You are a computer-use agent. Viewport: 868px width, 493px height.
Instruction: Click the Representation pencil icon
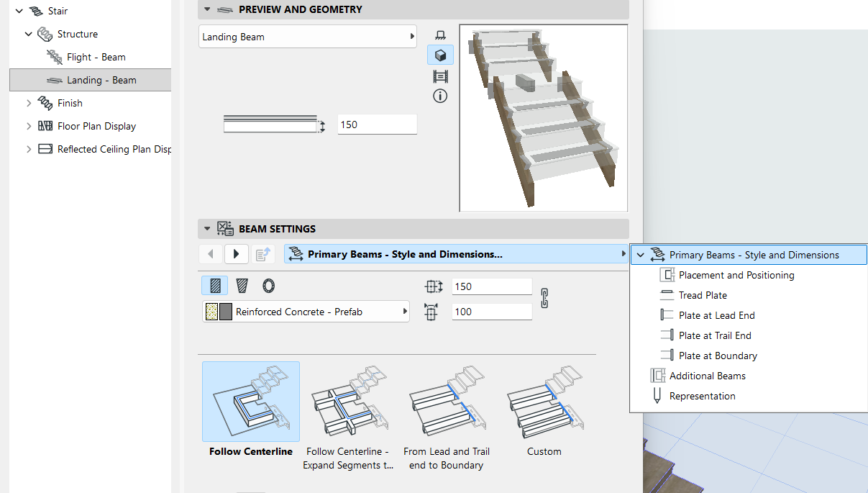(657, 396)
